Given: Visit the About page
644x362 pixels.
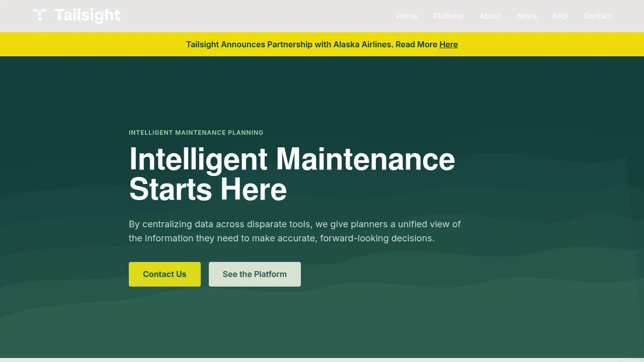Looking at the screenshot, I should 490,16.
